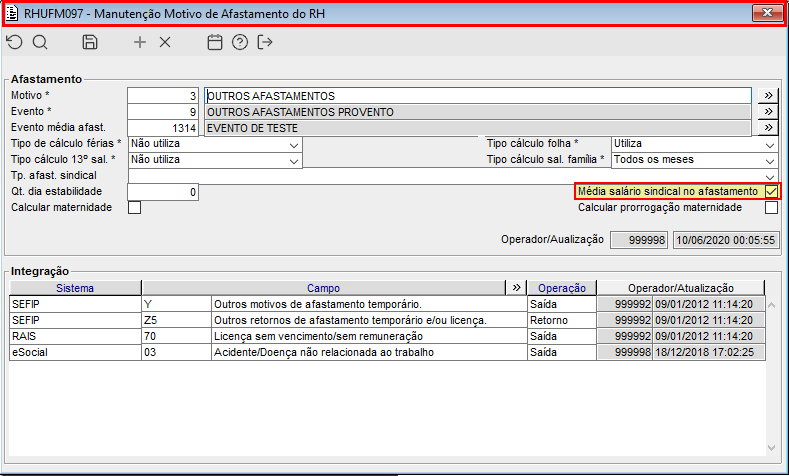Click Operador field showing 999998 top
Image resolution: width=789 pixels, height=476 pixels.
[639, 240]
